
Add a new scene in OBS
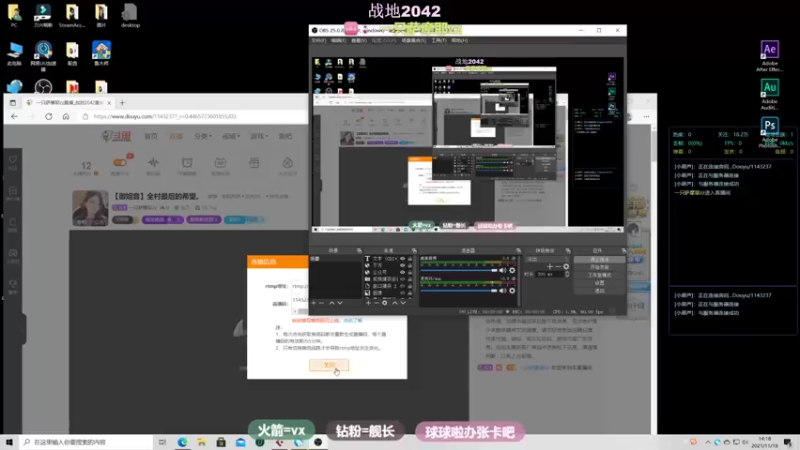(x=313, y=303)
